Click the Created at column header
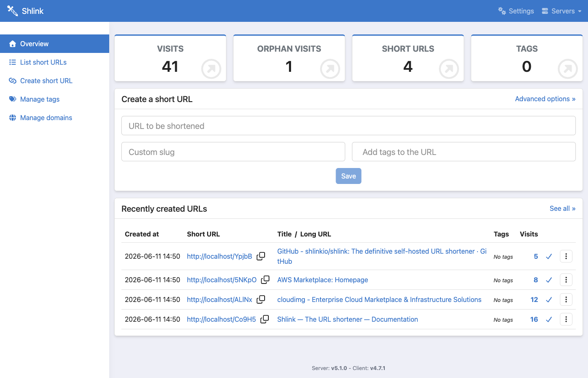Image resolution: width=588 pixels, height=378 pixels. click(142, 234)
